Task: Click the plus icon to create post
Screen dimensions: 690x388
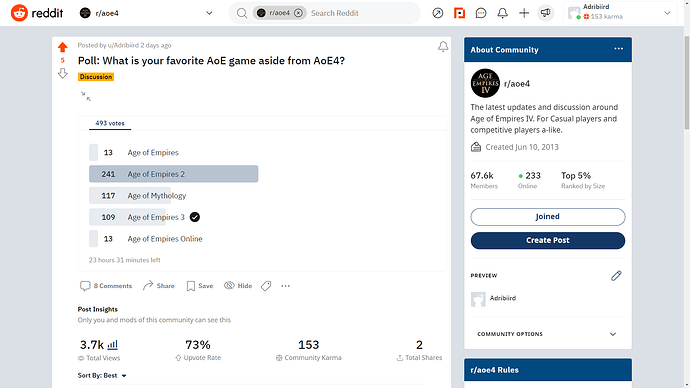Action: (x=524, y=13)
